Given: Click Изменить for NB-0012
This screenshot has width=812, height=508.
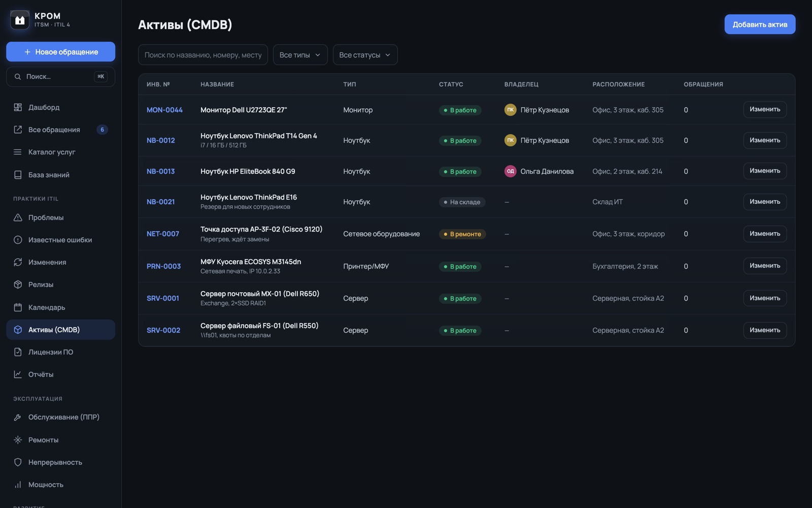Looking at the screenshot, I should tap(765, 140).
